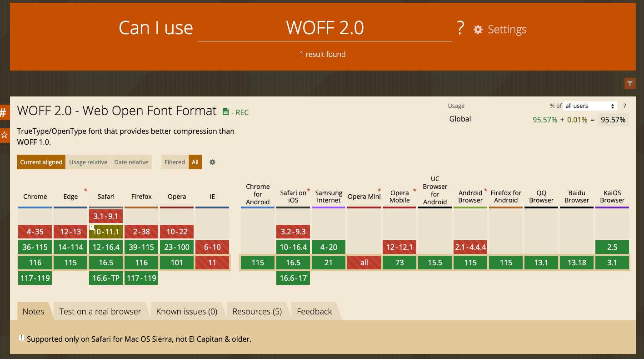Open Test on a real browser tab
This screenshot has width=644, height=359.
[100, 312]
